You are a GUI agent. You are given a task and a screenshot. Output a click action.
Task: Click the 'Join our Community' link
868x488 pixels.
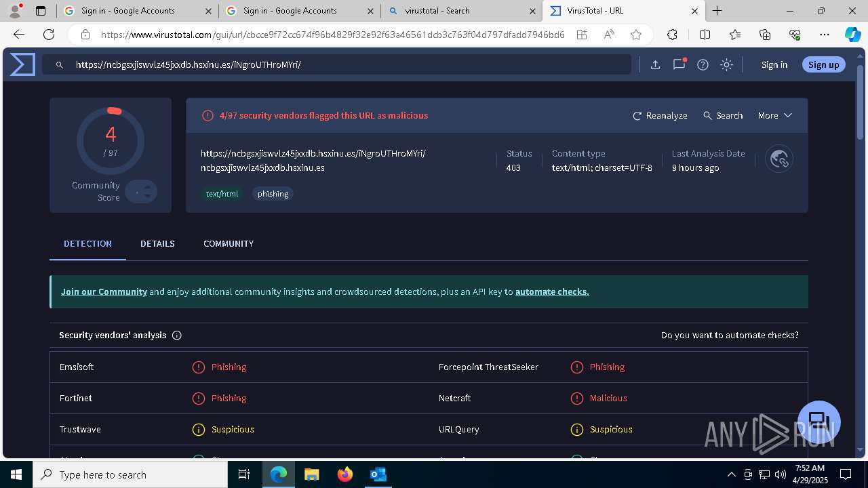tap(104, 292)
